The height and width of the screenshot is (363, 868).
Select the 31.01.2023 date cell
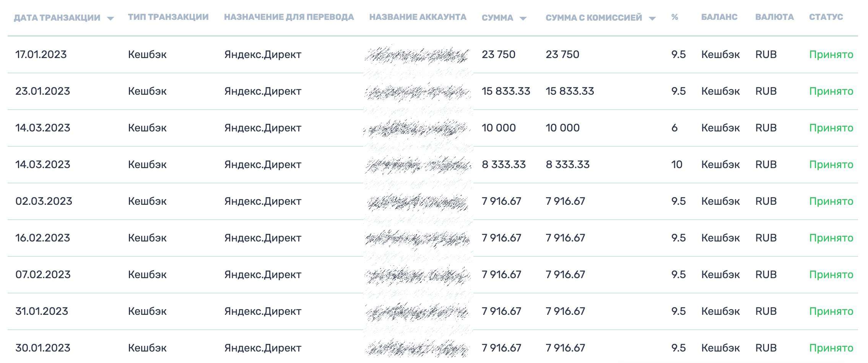pos(42,311)
